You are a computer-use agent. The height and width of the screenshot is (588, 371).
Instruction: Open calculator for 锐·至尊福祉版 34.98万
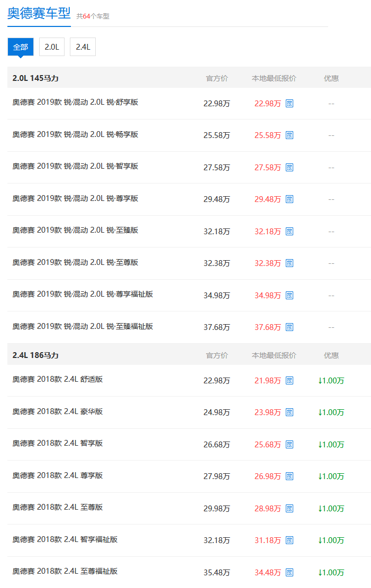point(289,296)
